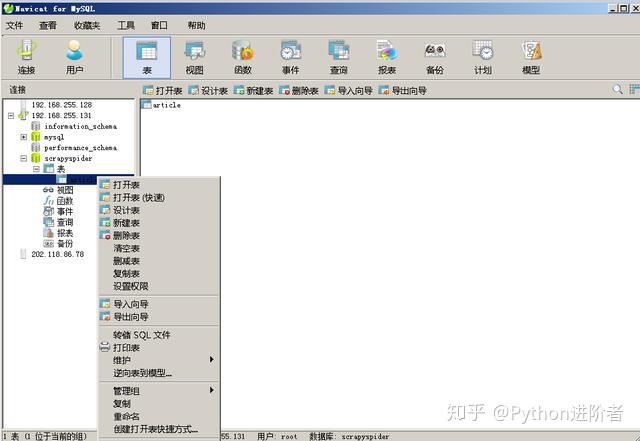Open the 用户 (User) toolbar icon
Image resolution: width=640 pixels, height=441 pixels.
click(x=74, y=58)
